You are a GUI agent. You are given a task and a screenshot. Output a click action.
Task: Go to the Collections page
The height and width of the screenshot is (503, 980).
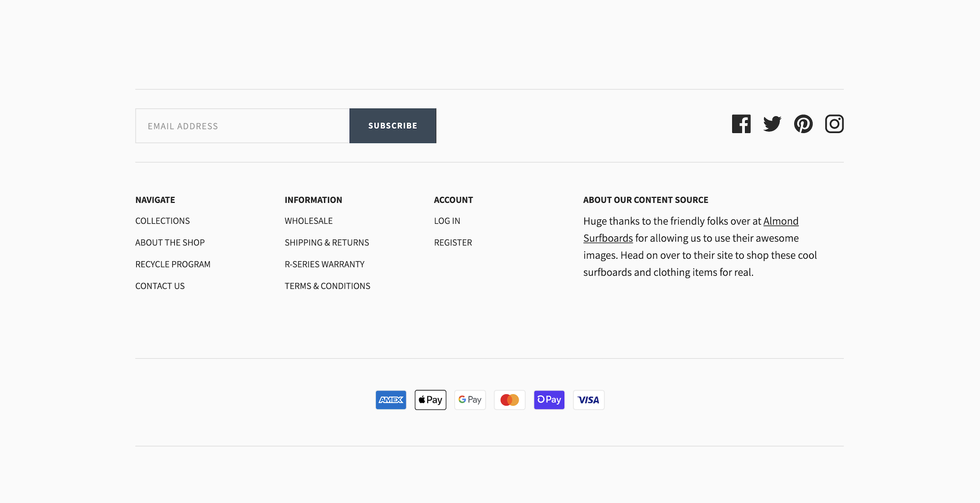162,221
